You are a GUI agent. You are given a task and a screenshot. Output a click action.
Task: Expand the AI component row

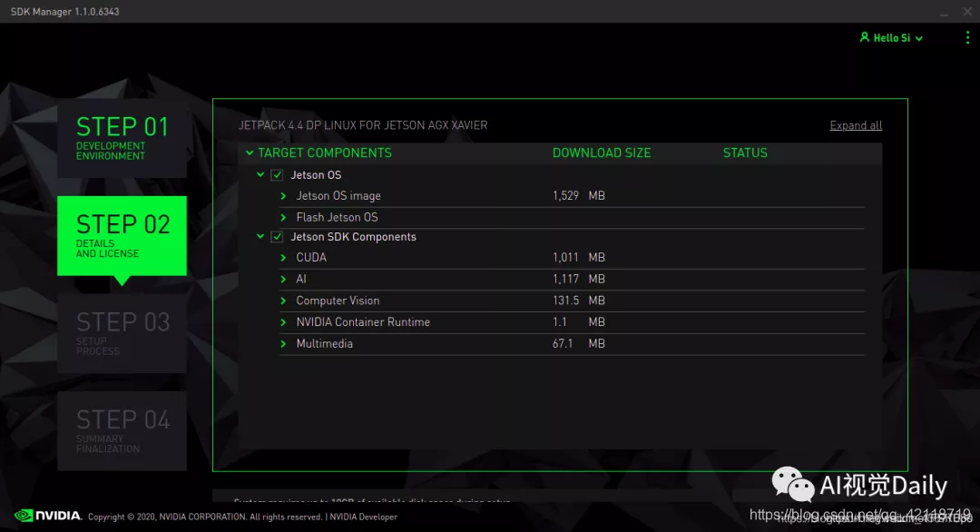coord(283,279)
